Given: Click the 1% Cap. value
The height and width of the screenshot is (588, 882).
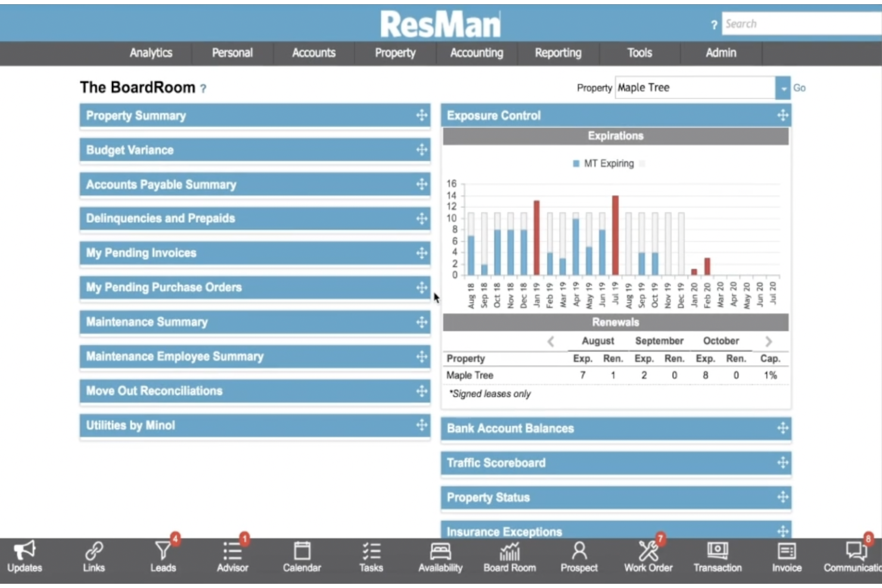Looking at the screenshot, I should click(771, 375).
